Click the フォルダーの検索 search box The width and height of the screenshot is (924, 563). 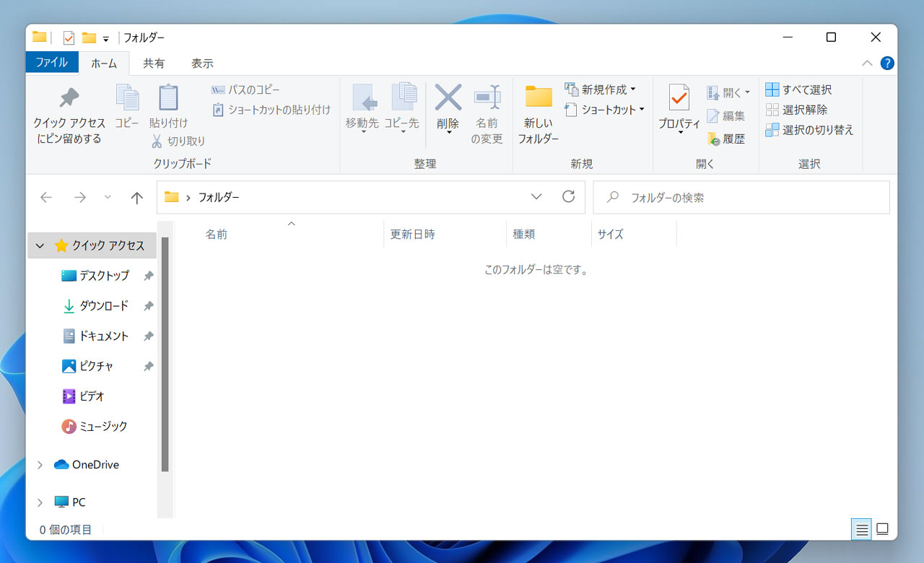(x=741, y=197)
